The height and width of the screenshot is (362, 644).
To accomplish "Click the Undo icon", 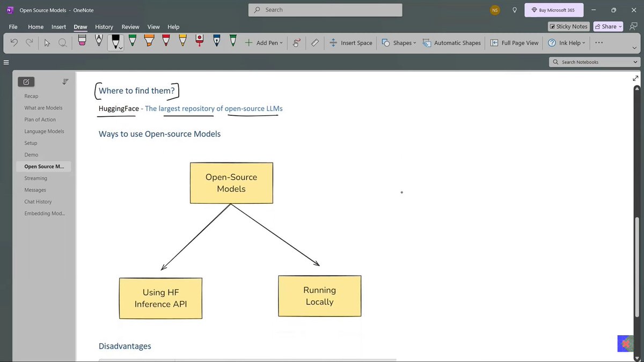I will point(13,42).
